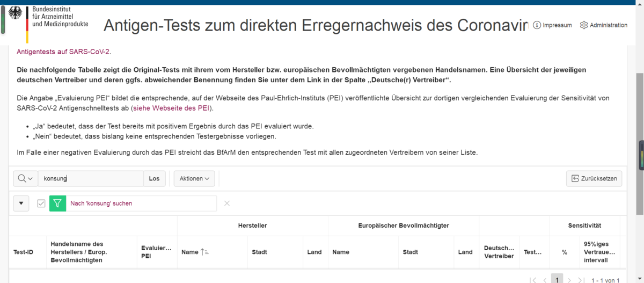This screenshot has width=644, height=283.
Task: Uncheck the 'konsung' filter checkbox
Action: (41, 204)
